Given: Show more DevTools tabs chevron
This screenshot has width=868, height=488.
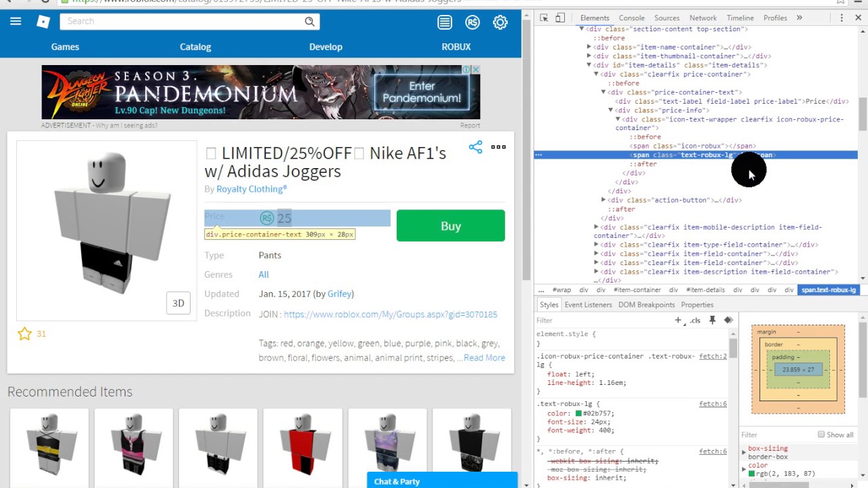Looking at the screenshot, I should pyautogui.click(x=800, y=18).
